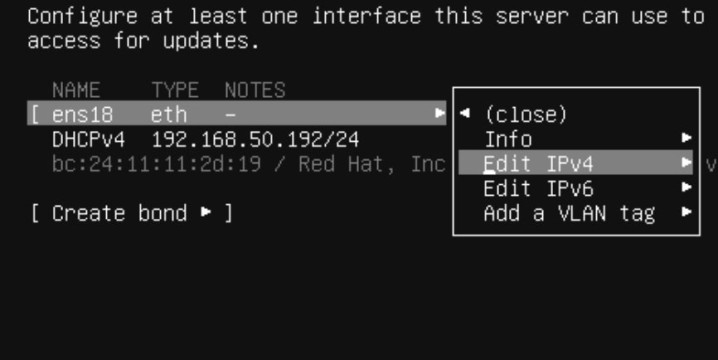The height and width of the screenshot is (360, 718).
Task: Click the arrow at the end of Edit IPv6
Action: 686,187
